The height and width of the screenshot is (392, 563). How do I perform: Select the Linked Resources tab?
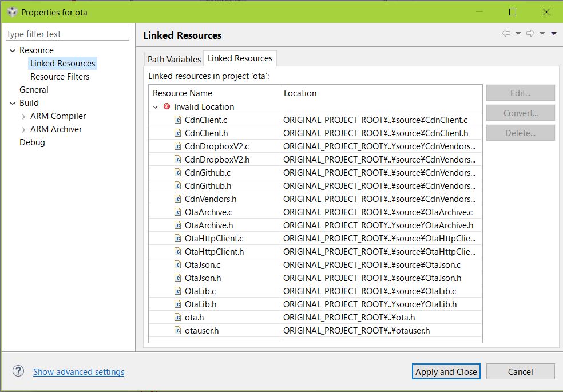pos(240,58)
